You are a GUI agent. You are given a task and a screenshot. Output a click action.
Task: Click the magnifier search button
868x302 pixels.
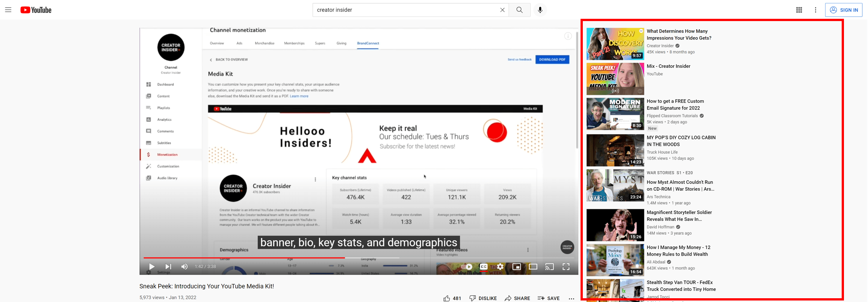pos(520,10)
